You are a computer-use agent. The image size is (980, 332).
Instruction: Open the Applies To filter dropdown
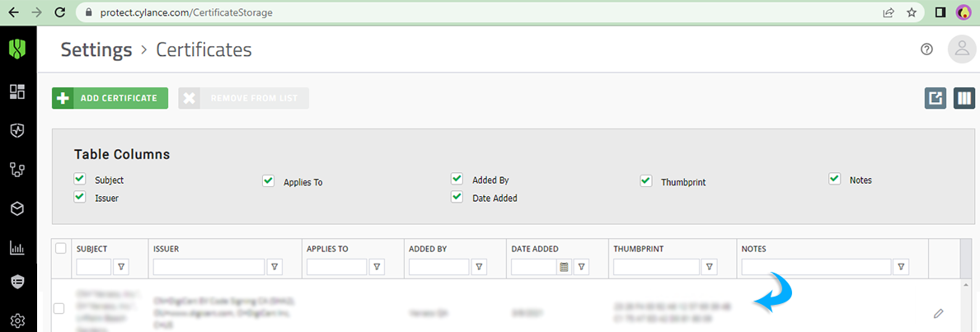377,267
